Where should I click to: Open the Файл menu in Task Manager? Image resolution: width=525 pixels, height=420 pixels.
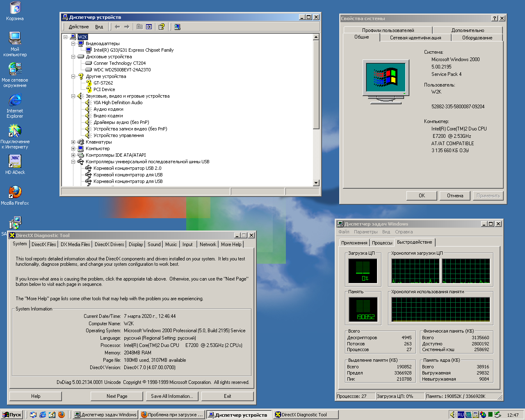tap(344, 232)
